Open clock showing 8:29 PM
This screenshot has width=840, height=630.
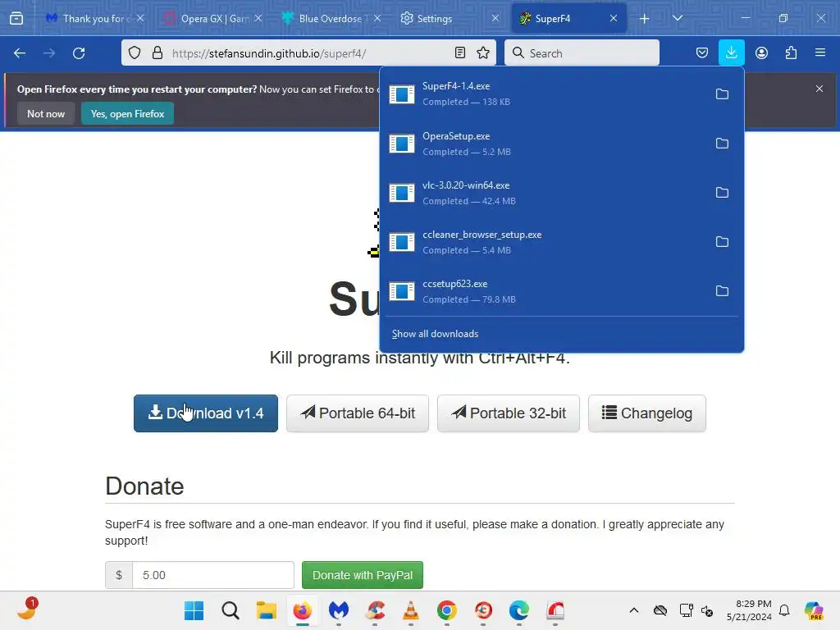pos(749,610)
